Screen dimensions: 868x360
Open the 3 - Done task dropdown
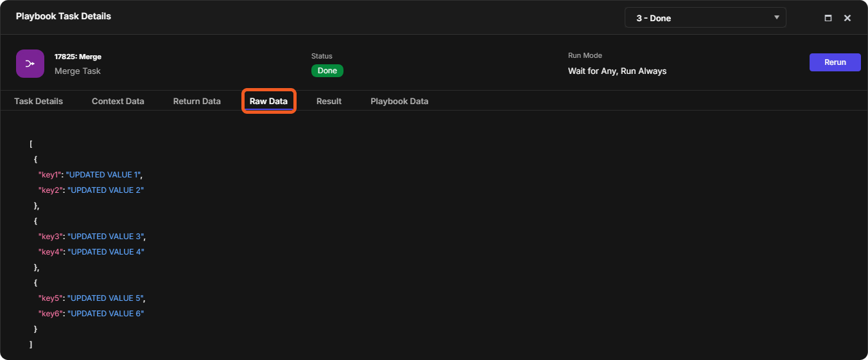coord(706,18)
